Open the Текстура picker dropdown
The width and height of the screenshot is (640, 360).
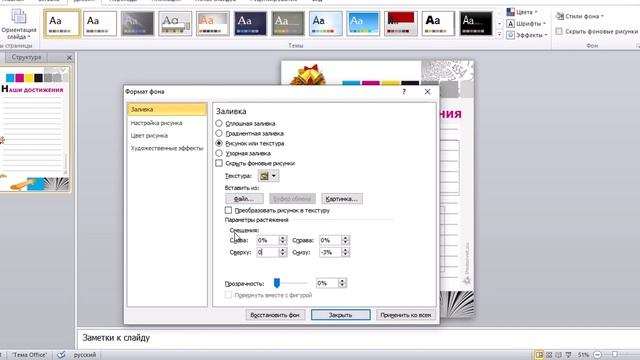tap(268, 176)
